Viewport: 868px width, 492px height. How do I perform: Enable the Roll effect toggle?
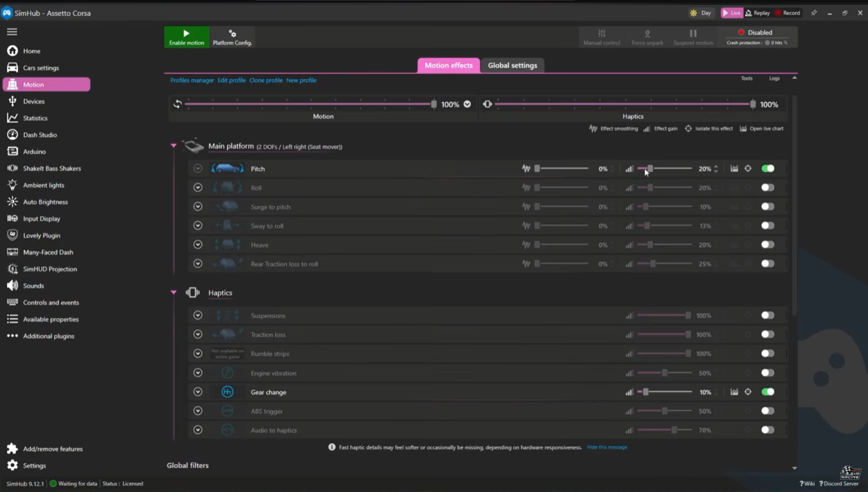tap(767, 187)
